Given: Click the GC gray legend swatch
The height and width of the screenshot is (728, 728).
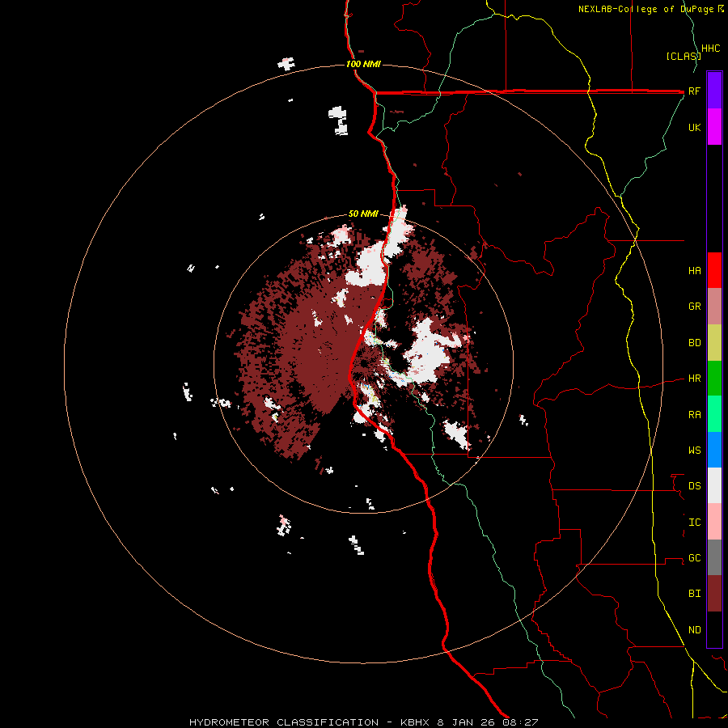Looking at the screenshot, I should point(714,557).
